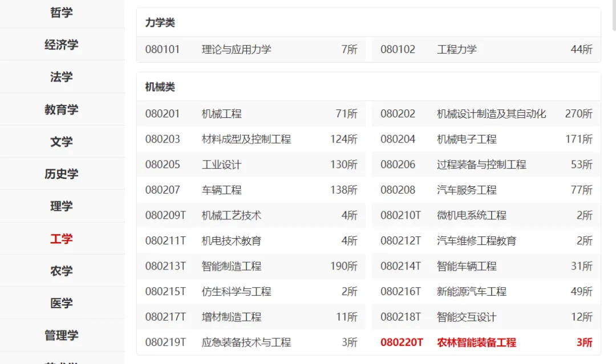The image size is (616, 364).
Task: Click major code 080216T
Action: (x=401, y=292)
